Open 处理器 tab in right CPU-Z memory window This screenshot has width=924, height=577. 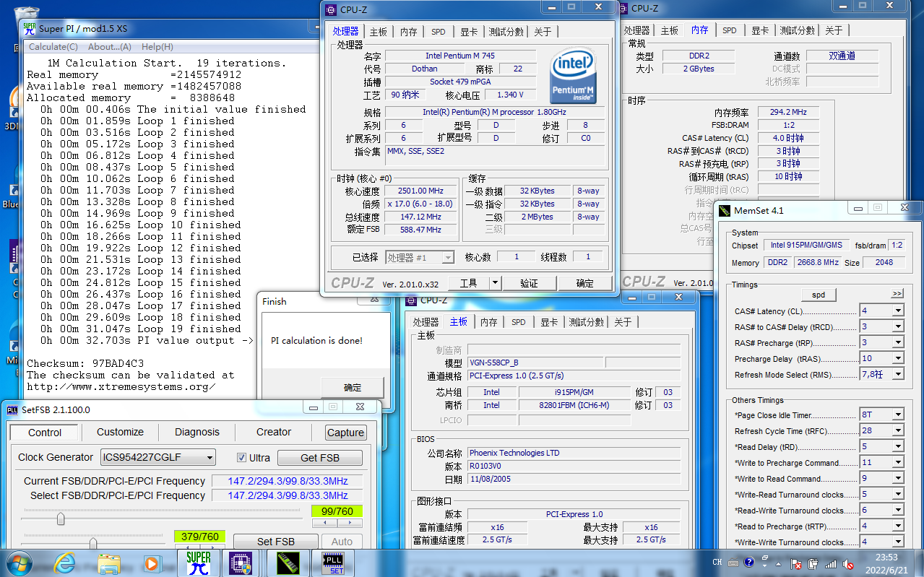click(636, 30)
